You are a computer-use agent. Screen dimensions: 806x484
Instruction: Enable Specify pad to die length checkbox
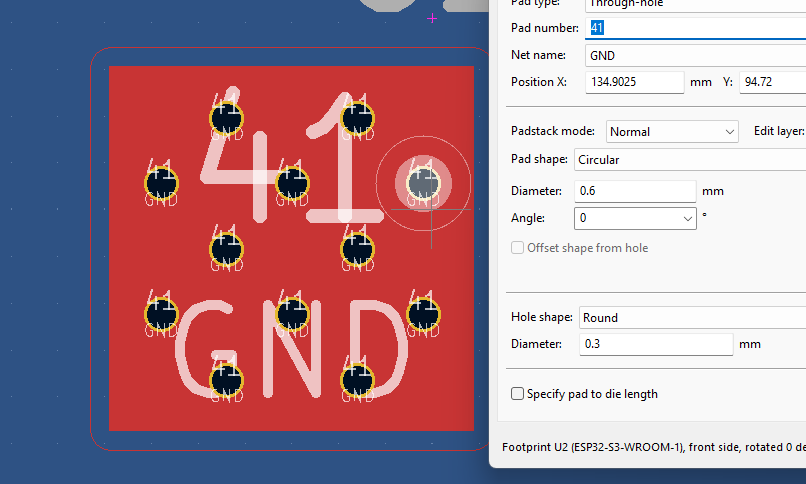coord(518,394)
